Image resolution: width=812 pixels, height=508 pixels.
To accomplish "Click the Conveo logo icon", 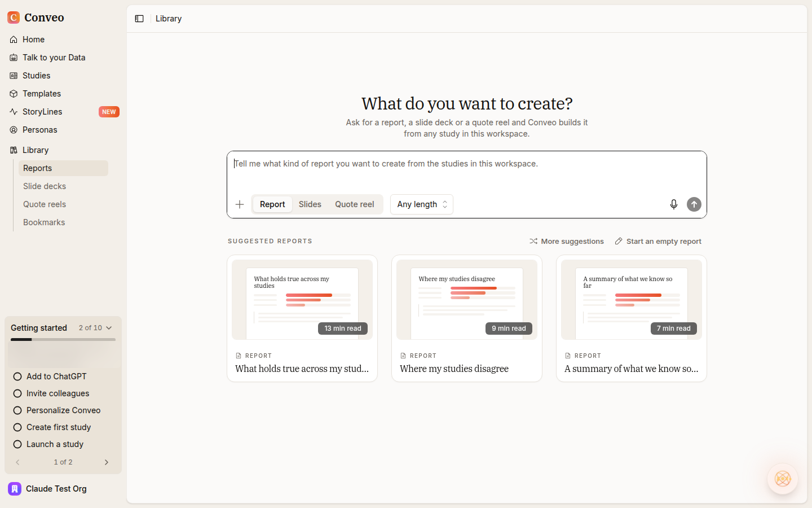I will [14, 17].
